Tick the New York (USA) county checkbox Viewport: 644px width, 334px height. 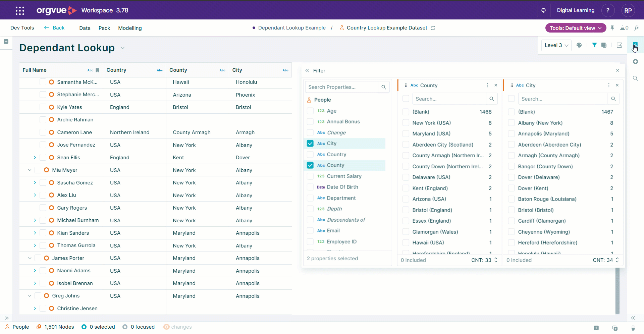[x=406, y=123]
